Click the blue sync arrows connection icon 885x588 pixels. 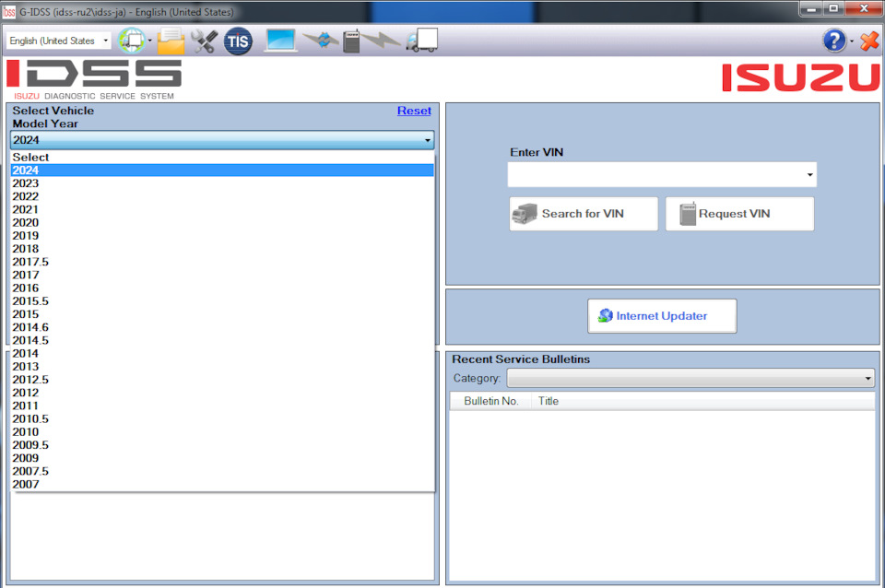(x=320, y=41)
